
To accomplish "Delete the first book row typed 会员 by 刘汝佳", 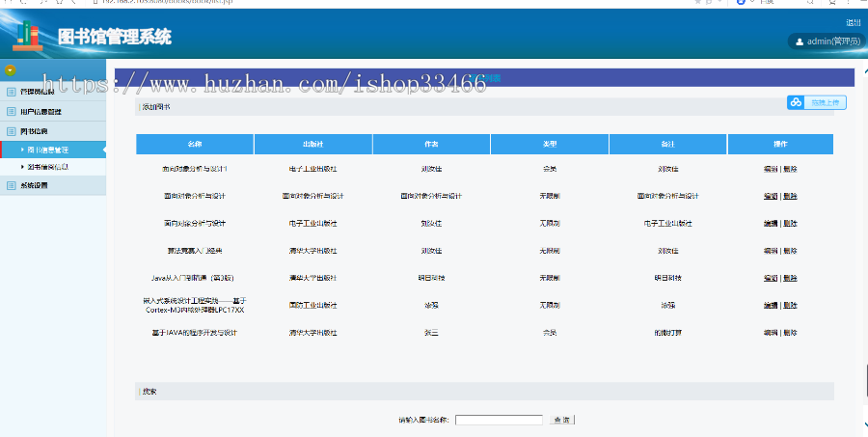I will (790, 169).
